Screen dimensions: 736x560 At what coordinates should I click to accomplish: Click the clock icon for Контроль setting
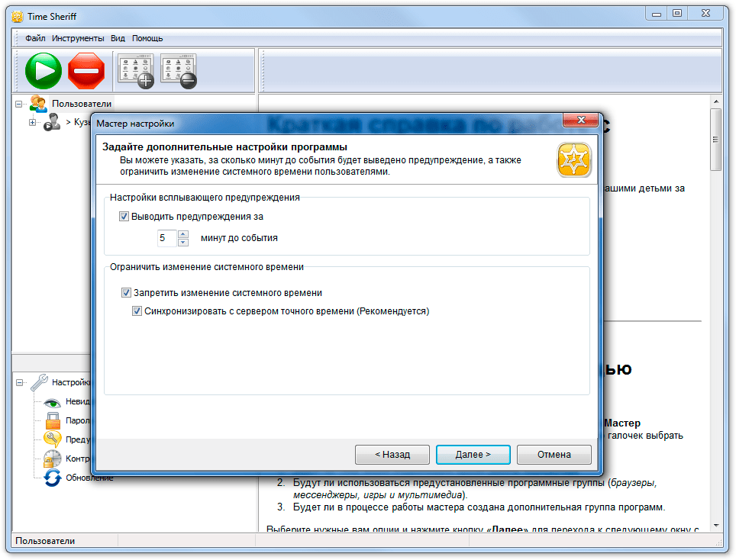pyautogui.click(x=52, y=459)
